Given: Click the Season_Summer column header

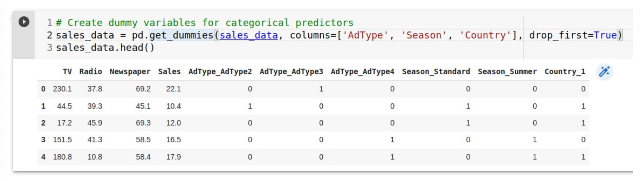Looking at the screenshot, I should point(507,72).
